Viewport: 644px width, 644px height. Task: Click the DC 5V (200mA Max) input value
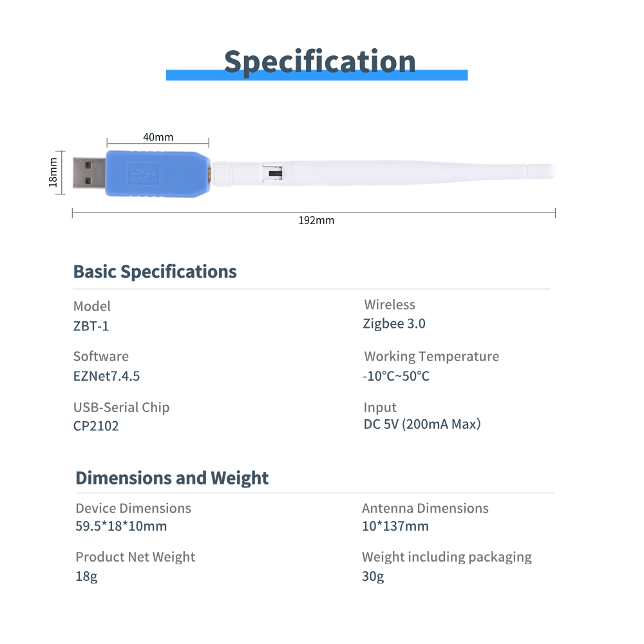click(422, 424)
